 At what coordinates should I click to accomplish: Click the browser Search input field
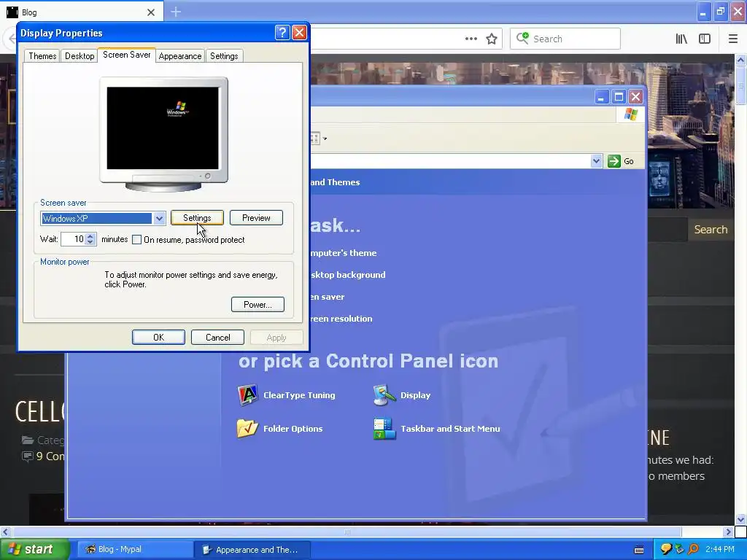coord(565,39)
